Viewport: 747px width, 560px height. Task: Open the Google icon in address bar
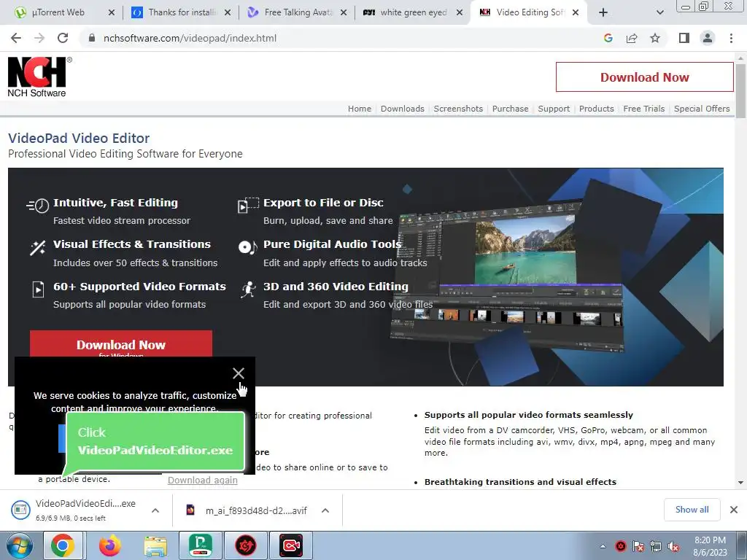tap(608, 38)
